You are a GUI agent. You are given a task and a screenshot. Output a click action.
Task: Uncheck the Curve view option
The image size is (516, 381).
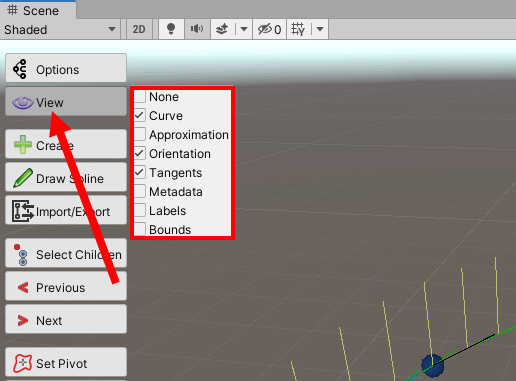click(140, 115)
